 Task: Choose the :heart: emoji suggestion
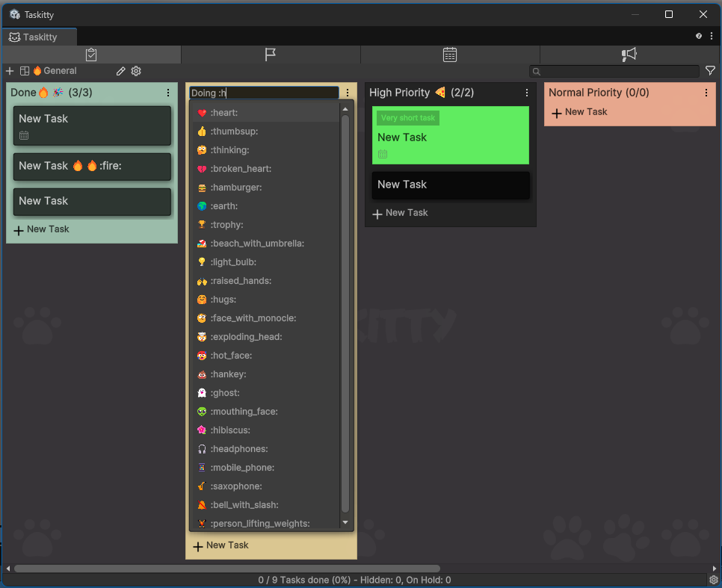265,112
